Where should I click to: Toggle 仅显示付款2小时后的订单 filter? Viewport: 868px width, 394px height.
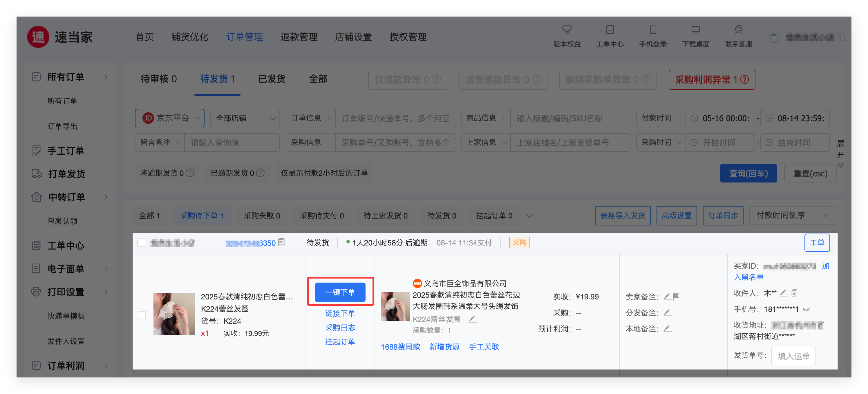point(324,173)
